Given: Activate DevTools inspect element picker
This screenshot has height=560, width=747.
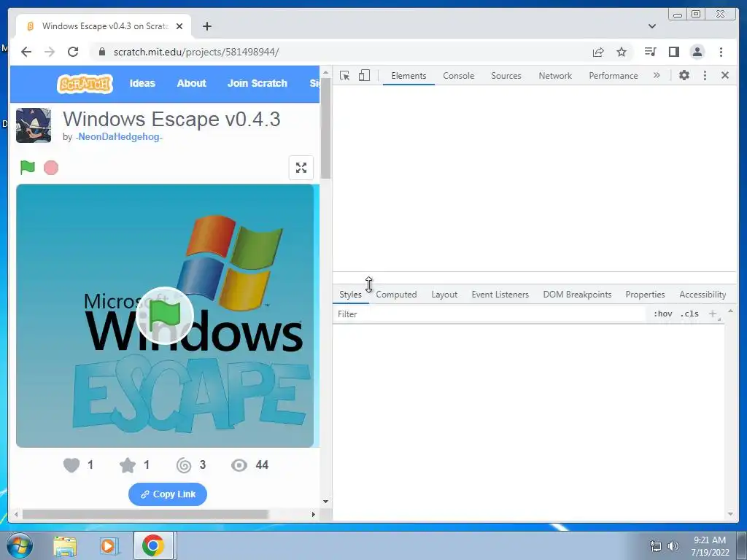Looking at the screenshot, I should (x=345, y=75).
